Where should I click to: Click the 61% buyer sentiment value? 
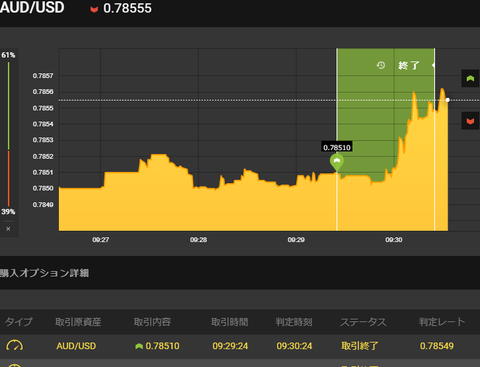coord(8,55)
